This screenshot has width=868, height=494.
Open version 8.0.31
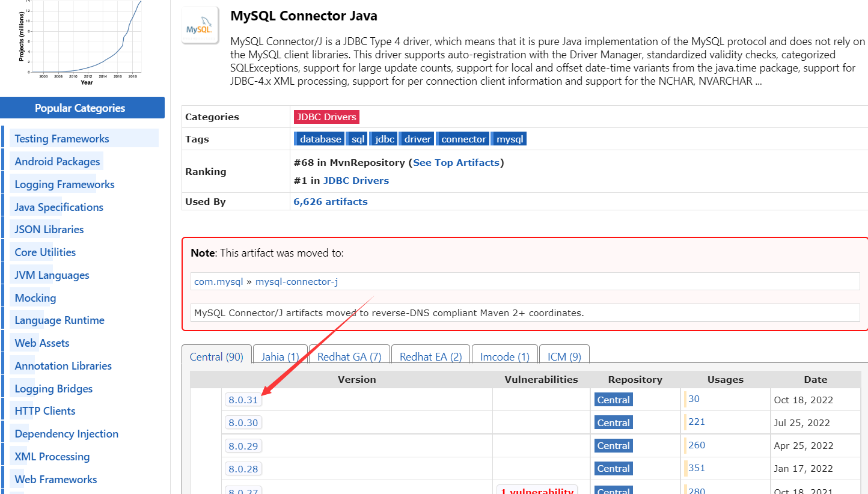point(243,400)
